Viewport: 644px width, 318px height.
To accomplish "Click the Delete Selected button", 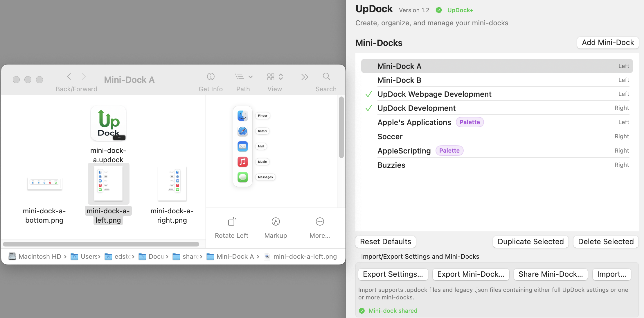I will coord(606,242).
